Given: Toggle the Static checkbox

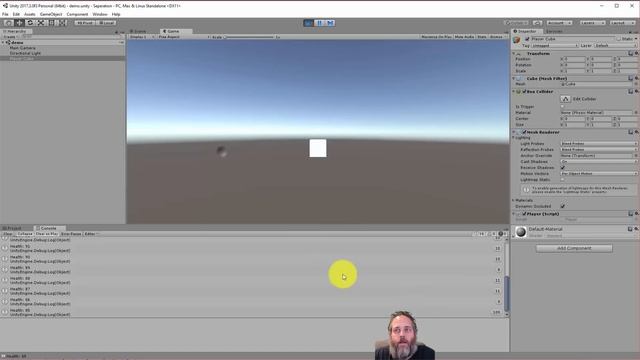Looking at the screenshot, I should (x=618, y=39).
